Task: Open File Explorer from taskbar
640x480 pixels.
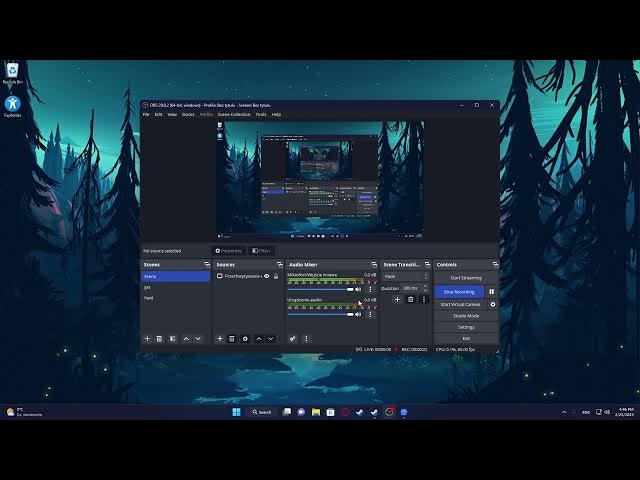Action: [x=316, y=412]
